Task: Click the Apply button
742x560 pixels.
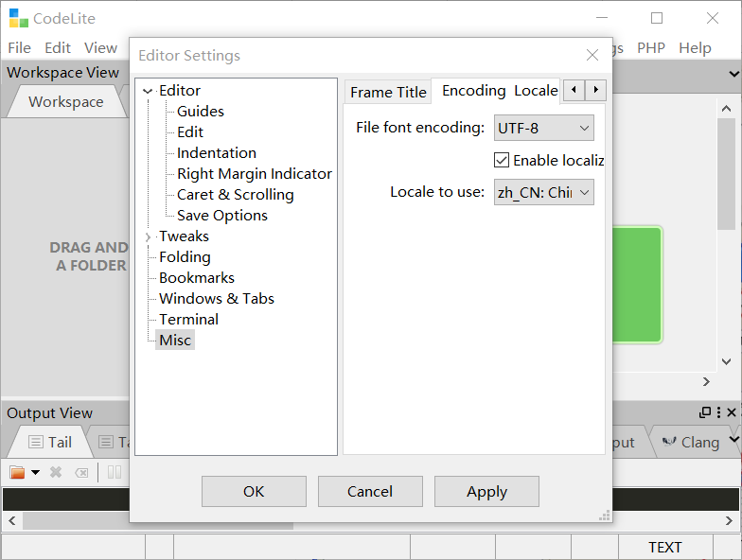Action: pos(486,492)
